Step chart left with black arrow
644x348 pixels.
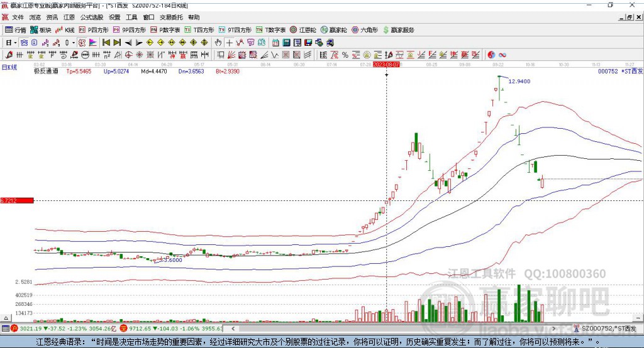tap(128, 43)
